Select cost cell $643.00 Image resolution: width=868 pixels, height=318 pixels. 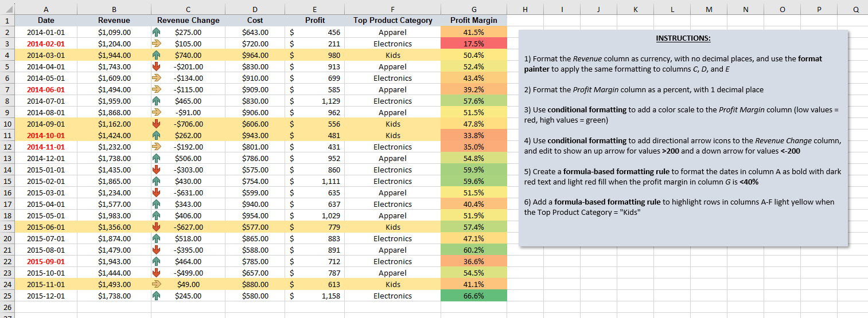point(255,33)
